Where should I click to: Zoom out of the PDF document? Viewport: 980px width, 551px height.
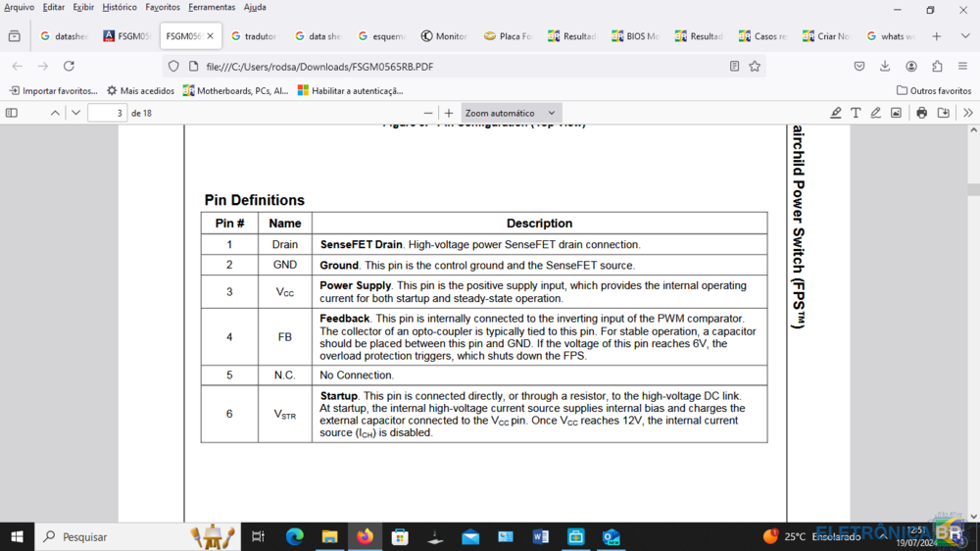pos(427,113)
